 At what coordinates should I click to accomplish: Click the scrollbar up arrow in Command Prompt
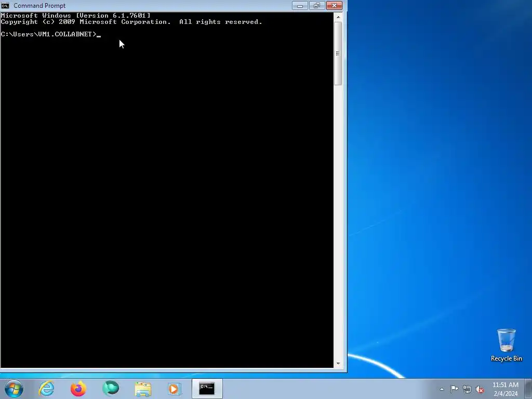pyautogui.click(x=338, y=17)
